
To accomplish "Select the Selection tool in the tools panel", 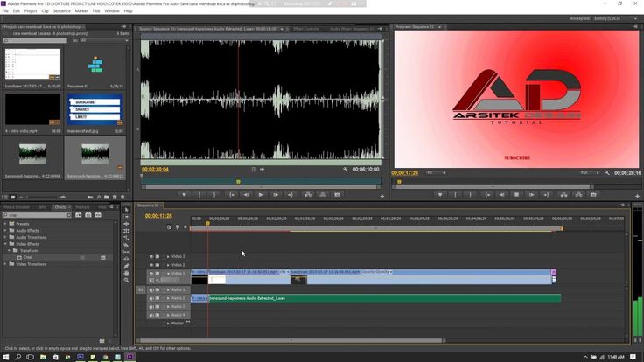I will click(127, 211).
